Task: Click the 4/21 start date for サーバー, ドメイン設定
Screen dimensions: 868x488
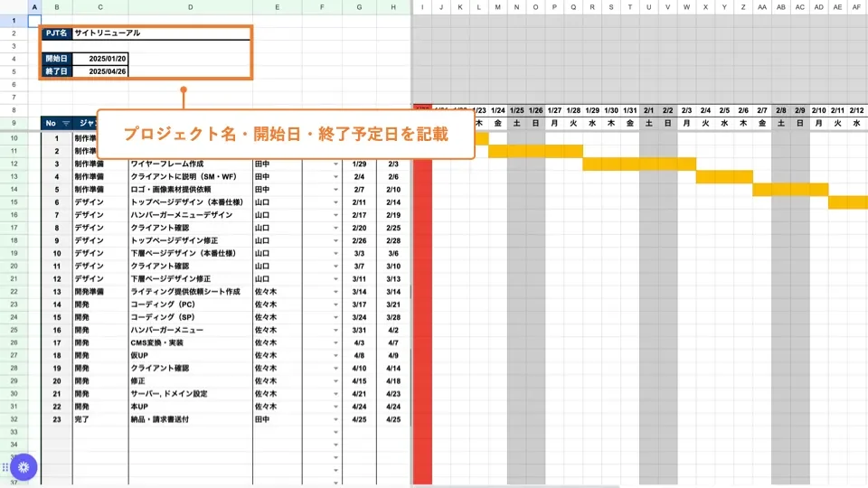Action: click(x=359, y=394)
